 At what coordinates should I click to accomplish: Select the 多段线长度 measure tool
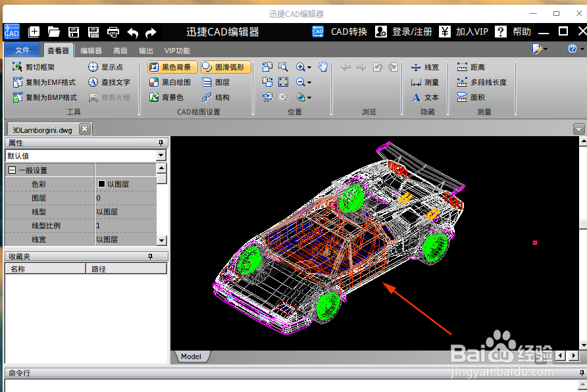(482, 82)
